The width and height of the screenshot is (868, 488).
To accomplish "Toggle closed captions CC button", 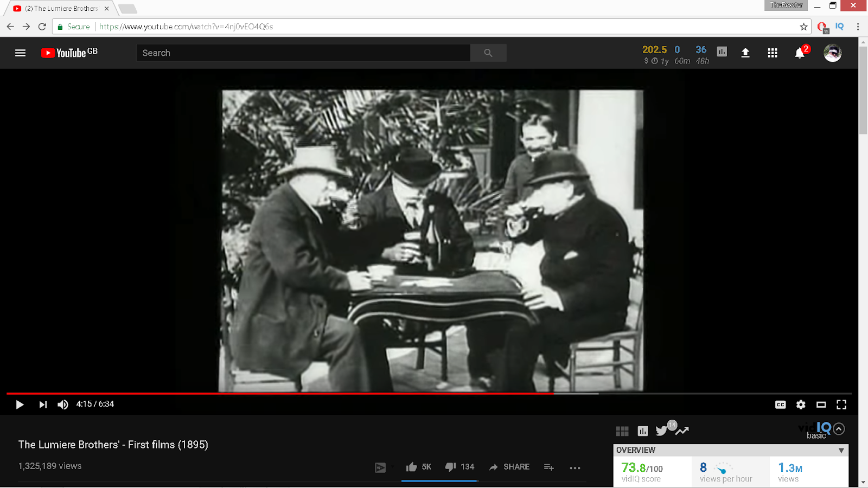I will point(780,404).
